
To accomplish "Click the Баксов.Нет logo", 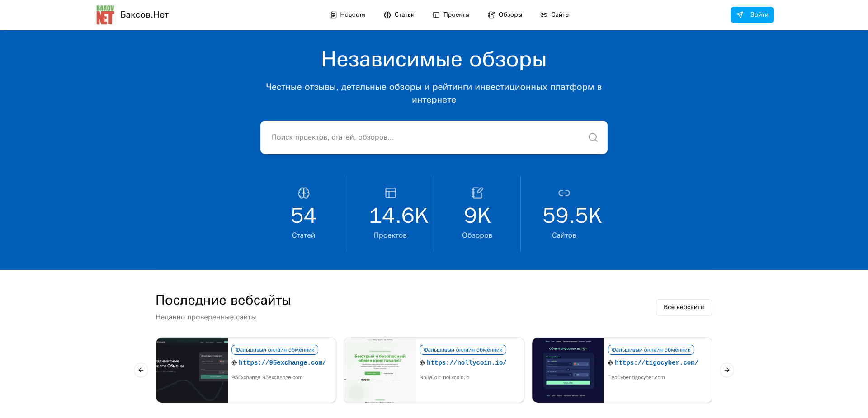I will (x=132, y=14).
